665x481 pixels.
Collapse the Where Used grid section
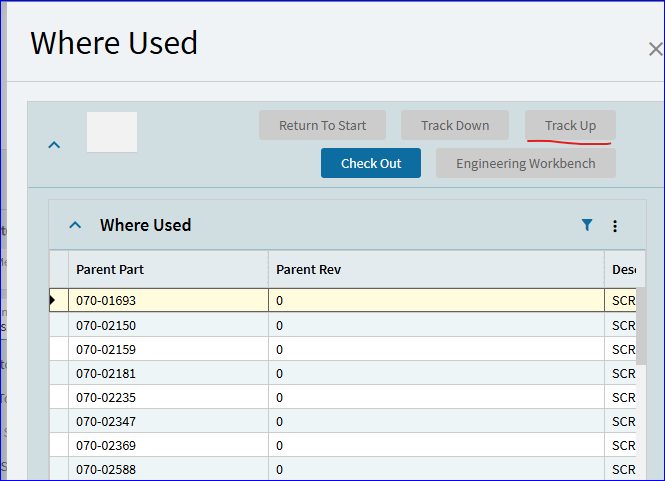click(75, 225)
